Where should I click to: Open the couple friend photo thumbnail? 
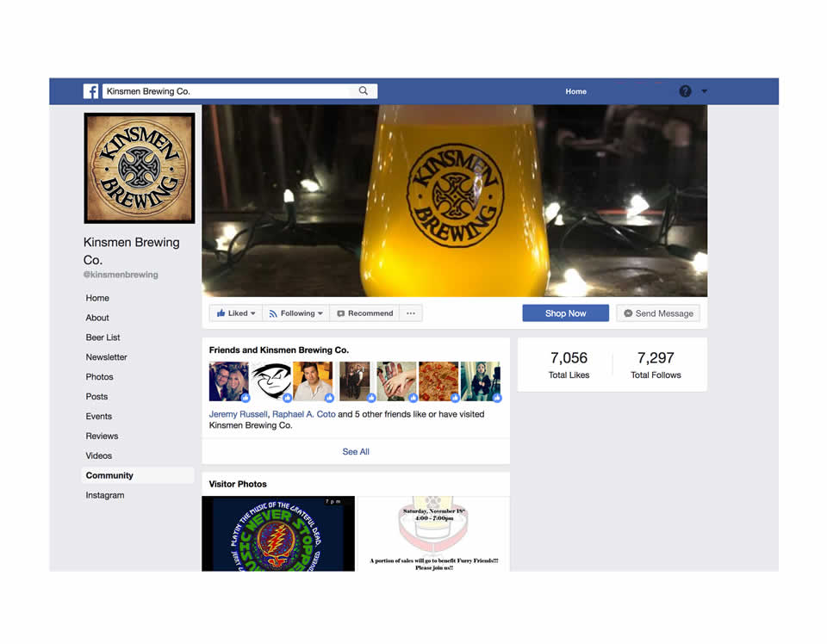(x=229, y=381)
